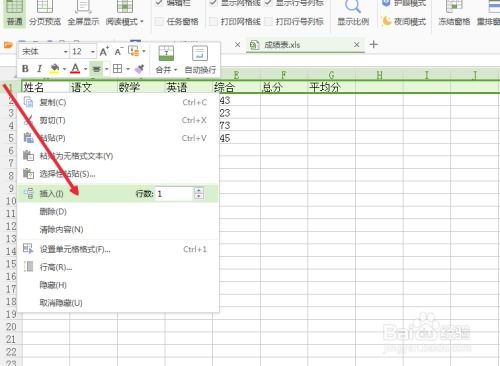
Task: Select Insert in the context menu
Action: point(51,194)
